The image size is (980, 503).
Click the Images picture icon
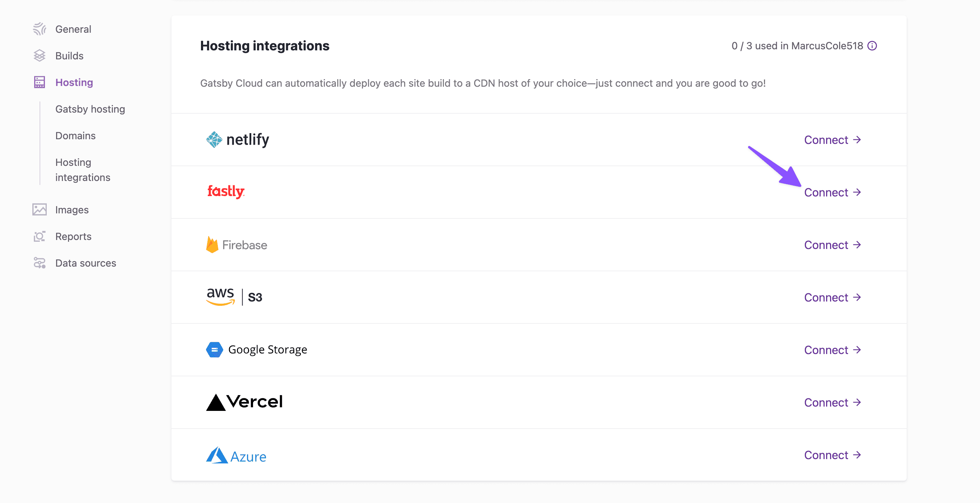pos(39,210)
